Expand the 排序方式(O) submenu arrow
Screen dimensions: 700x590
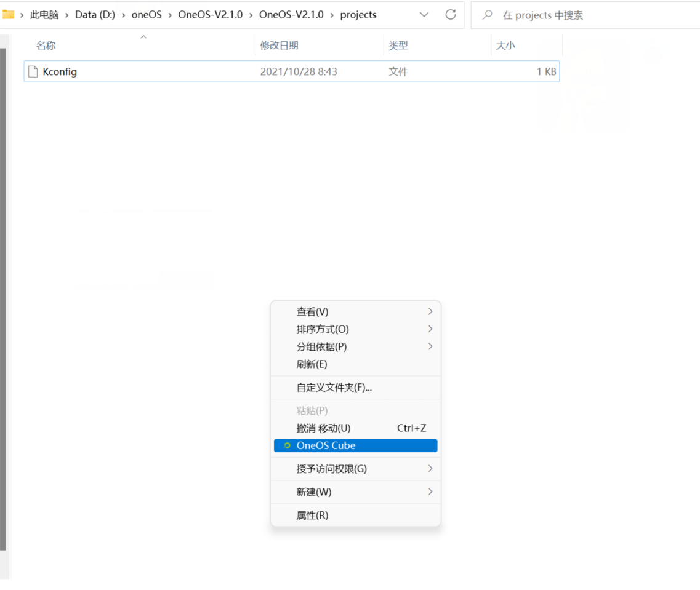pyautogui.click(x=430, y=329)
